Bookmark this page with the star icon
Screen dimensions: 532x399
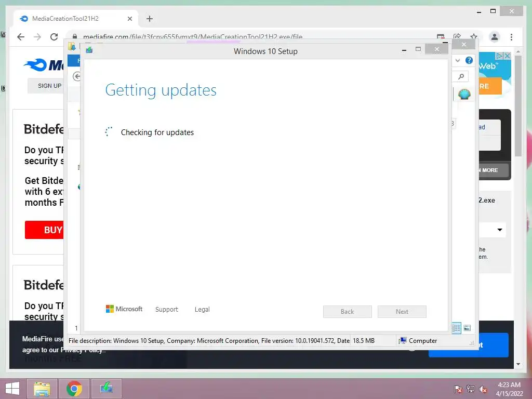coord(474,37)
